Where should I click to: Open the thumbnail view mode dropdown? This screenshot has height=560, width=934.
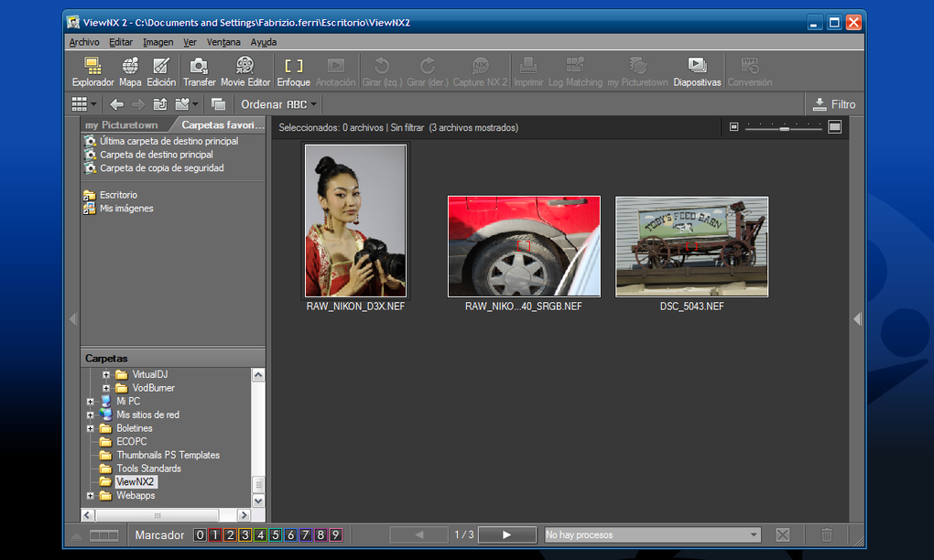tap(84, 104)
